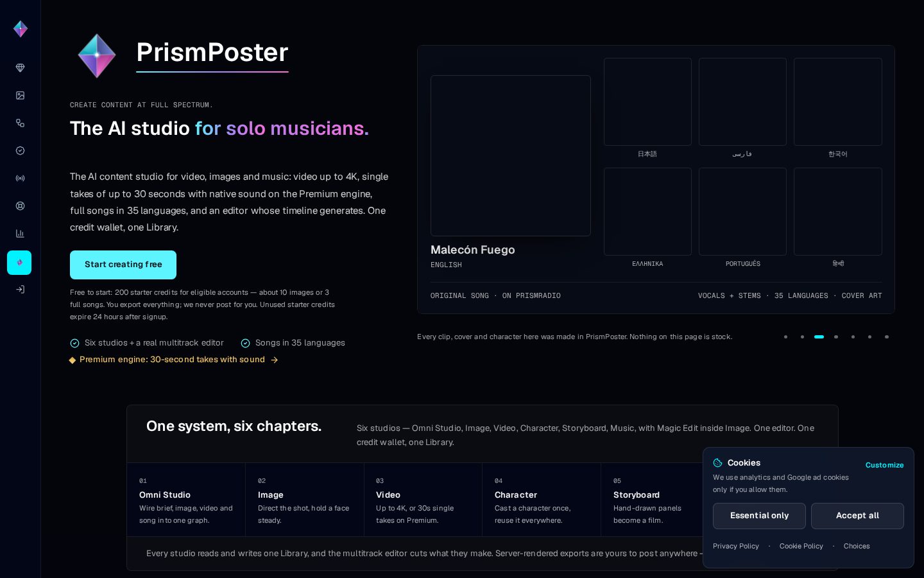Viewport: 924px width, 578px height.
Task: Open the 04 Character chapter
Action: 542,500
